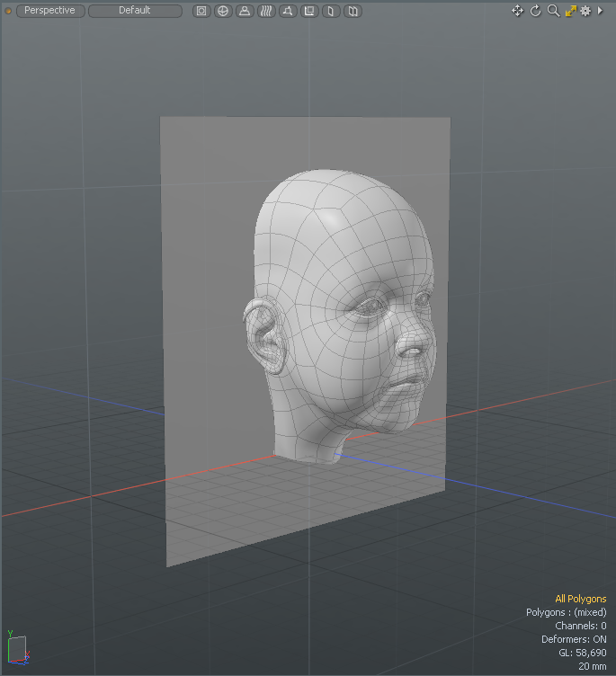The width and height of the screenshot is (616, 676).
Task: Click the overlapping squares toolbar icon
Action: tap(309, 11)
